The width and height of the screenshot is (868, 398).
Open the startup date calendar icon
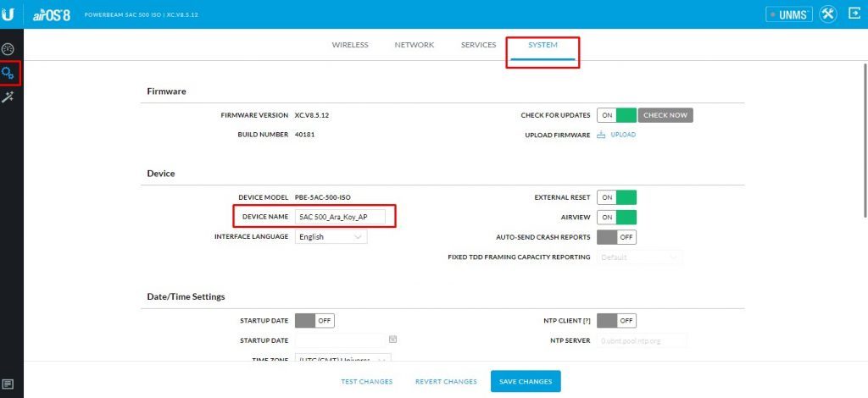pos(392,340)
